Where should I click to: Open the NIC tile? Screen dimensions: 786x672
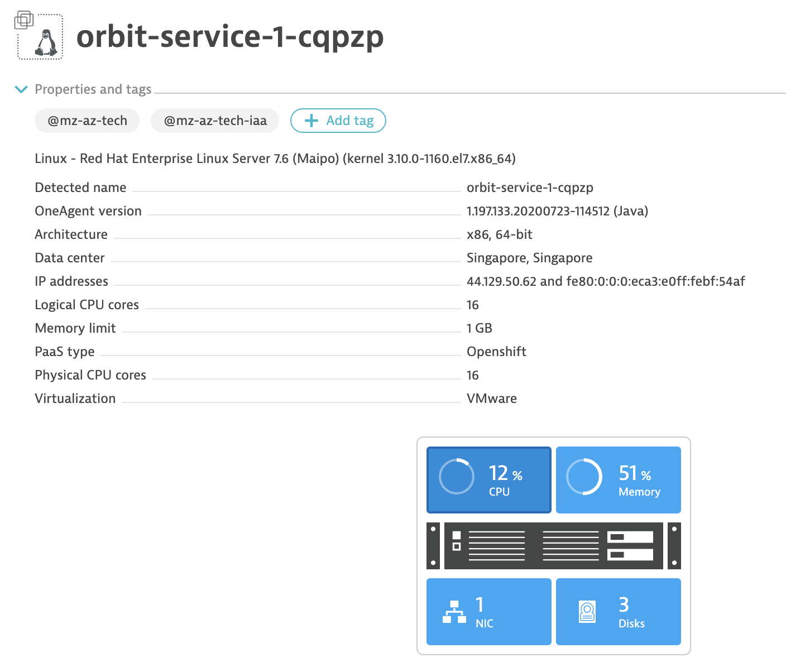488,612
